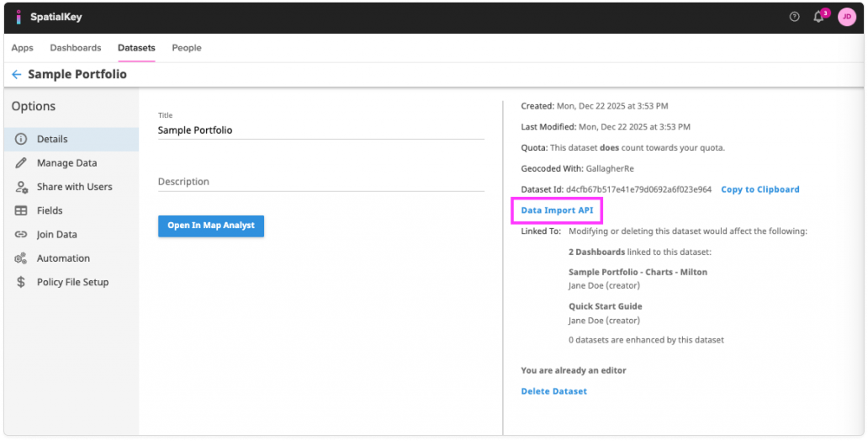Click the Automation gears icon

[21, 258]
